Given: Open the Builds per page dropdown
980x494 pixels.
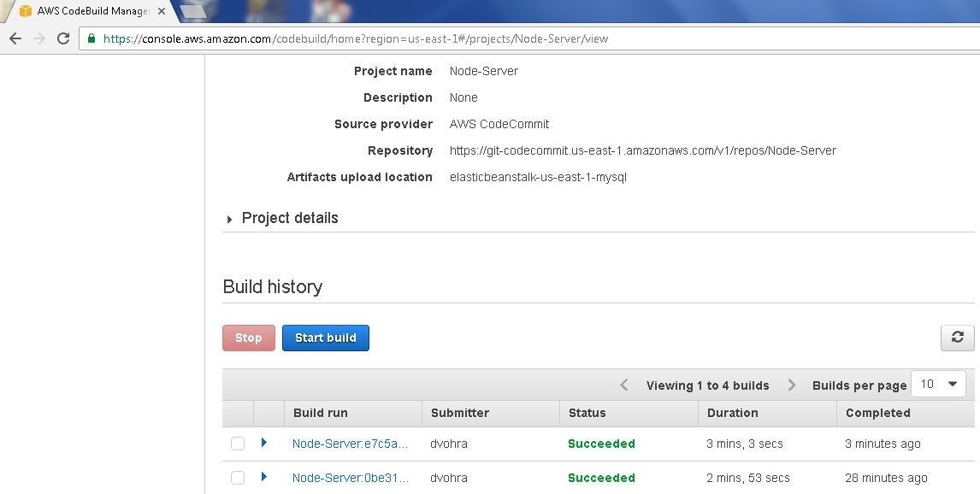Looking at the screenshot, I should click(938, 384).
